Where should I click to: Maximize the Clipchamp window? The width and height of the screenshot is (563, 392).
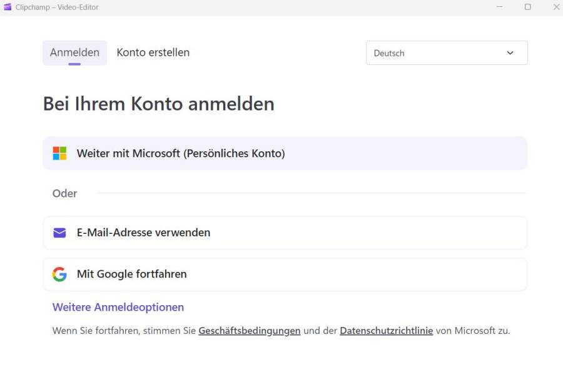(527, 7)
